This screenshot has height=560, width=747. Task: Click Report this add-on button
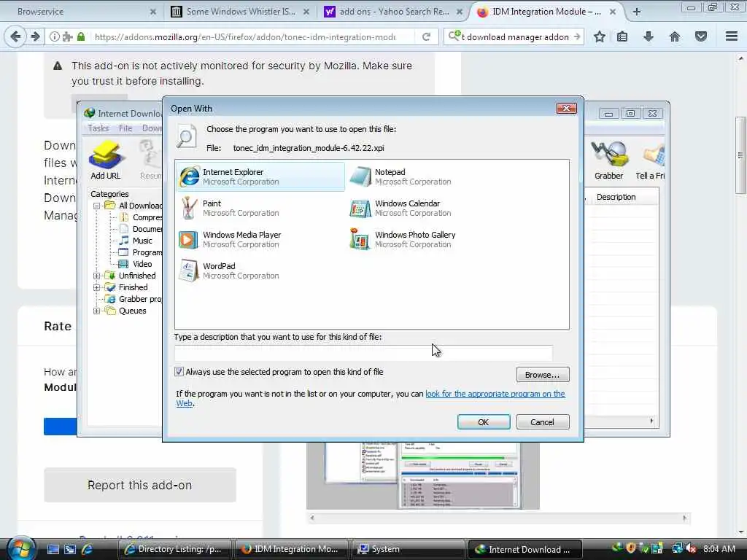click(x=140, y=485)
